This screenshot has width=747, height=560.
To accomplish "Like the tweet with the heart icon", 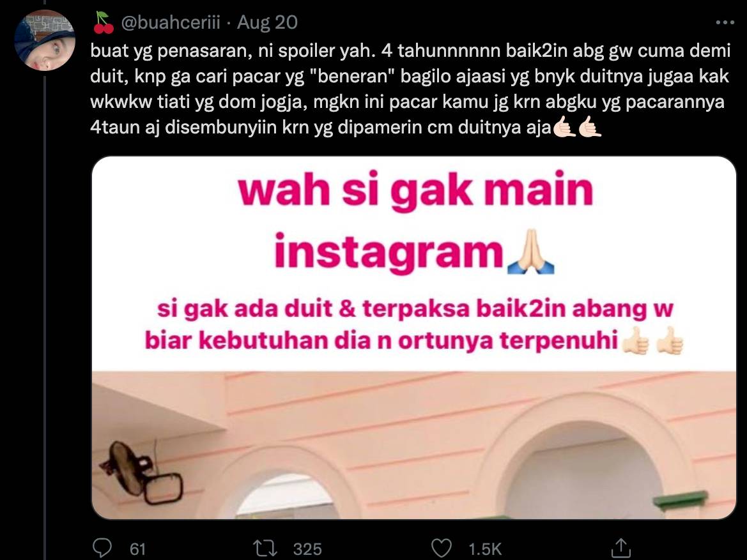I will [441, 548].
